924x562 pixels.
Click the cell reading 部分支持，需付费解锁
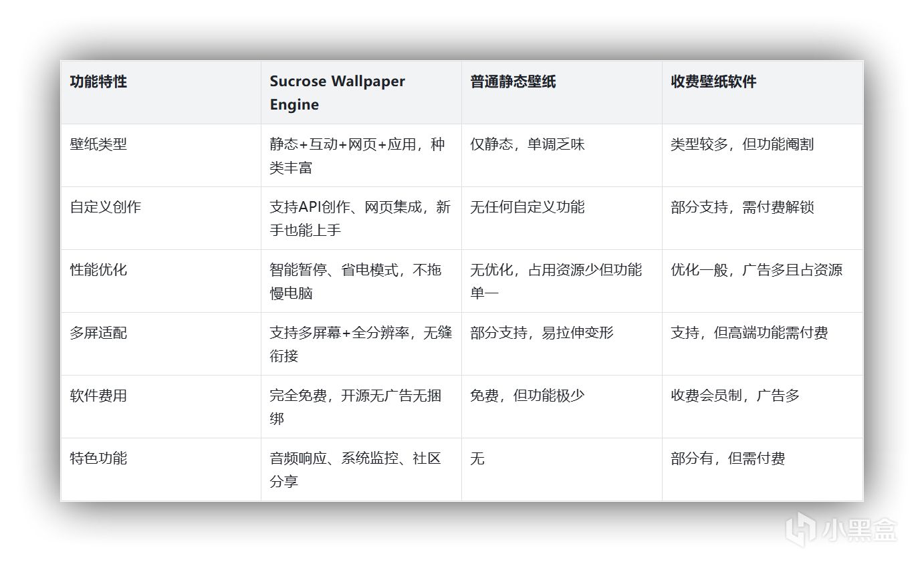pos(742,207)
